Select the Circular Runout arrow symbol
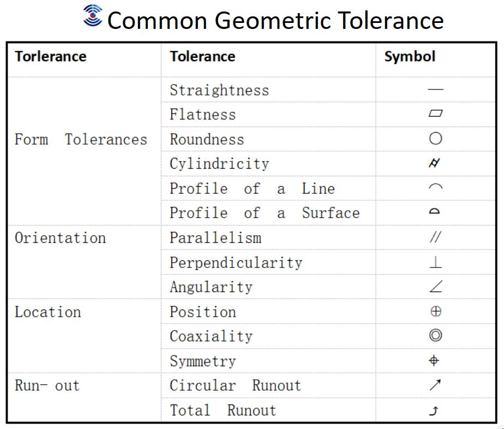The width and height of the screenshot is (504, 429). [x=435, y=385]
